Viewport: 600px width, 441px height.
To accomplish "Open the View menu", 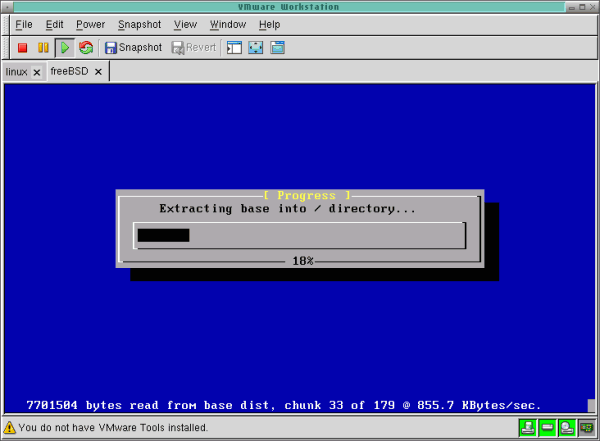I will [x=186, y=24].
